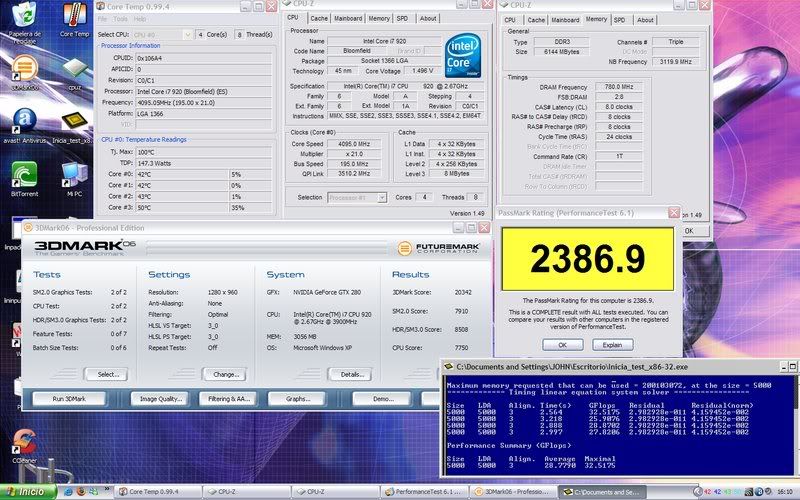Click the CPU Score value 7750
Image resolution: width=800 pixels, height=500 pixels.
coord(461,347)
